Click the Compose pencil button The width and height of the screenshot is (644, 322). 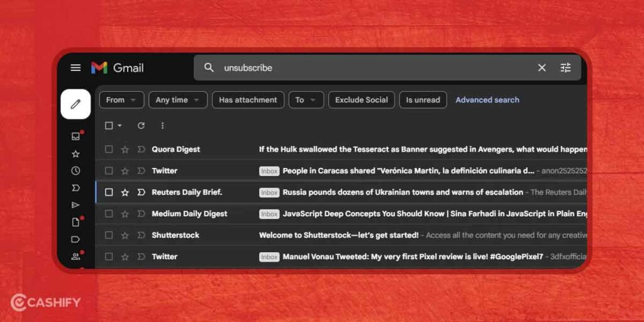pyautogui.click(x=75, y=104)
